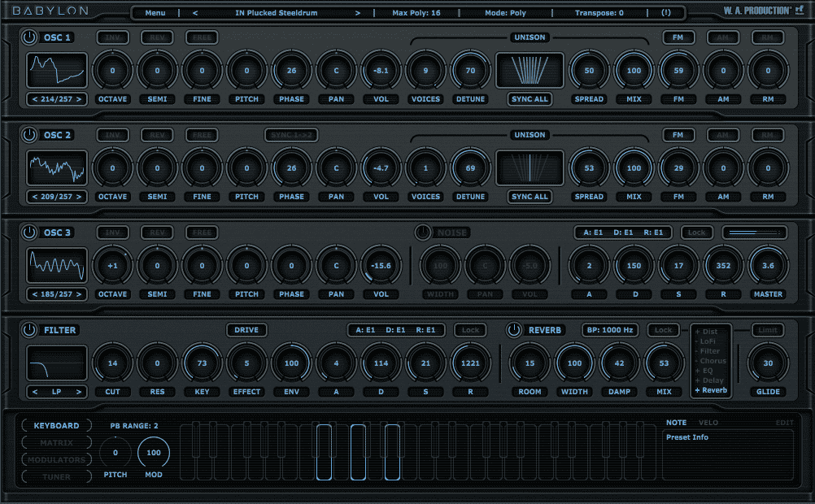Toggle the NOISE power button
Image resolution: width=815 pixels, height=504 pixels.
[x=423, y=232]
